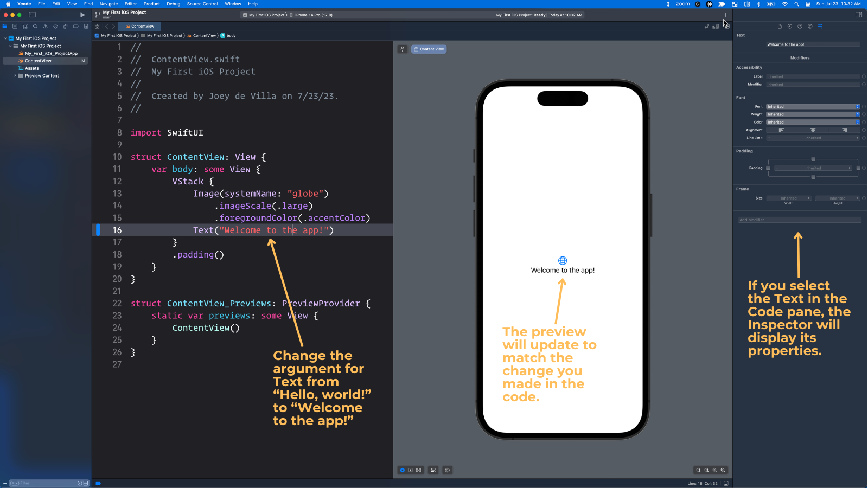This screenshot has width=868, height=488.
Task: Toggle the leading padding checkbox
Action: point(768,168)
